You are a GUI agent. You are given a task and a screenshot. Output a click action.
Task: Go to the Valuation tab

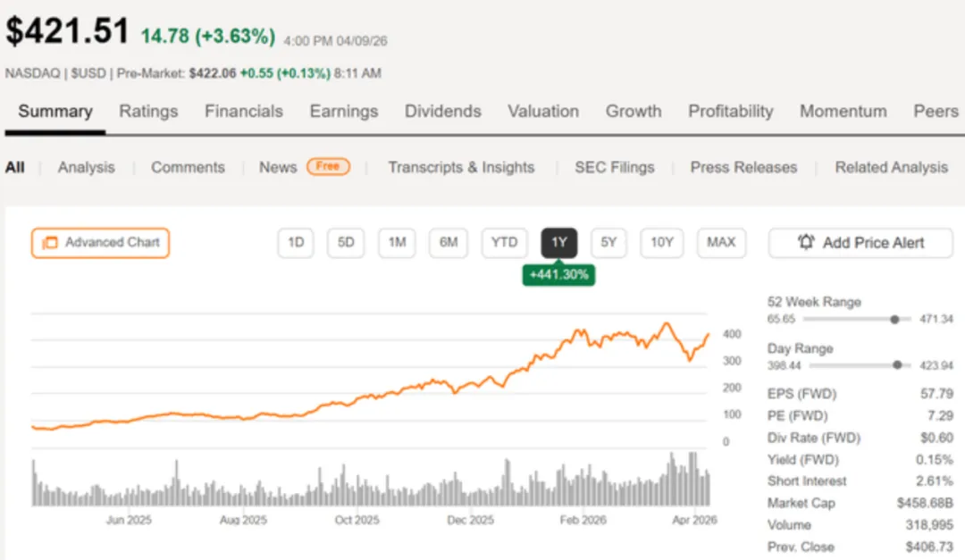pyautogui.click(x=543, y=112)
